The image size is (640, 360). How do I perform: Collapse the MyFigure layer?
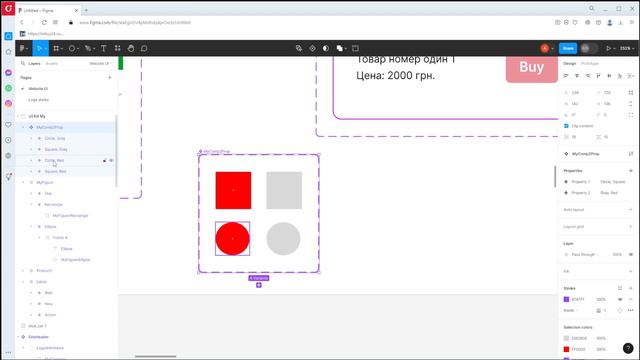click(23, 182)
